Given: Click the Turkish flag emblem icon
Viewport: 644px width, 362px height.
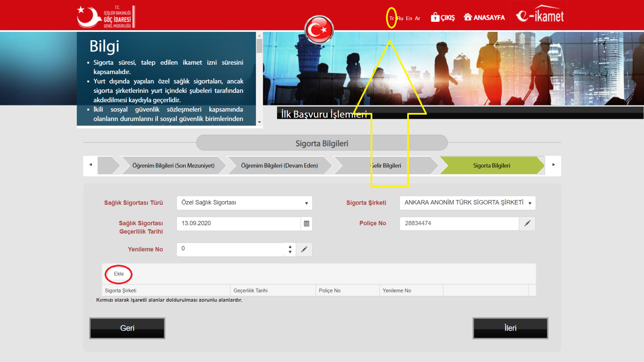Looking at the screenshot, I should [x=319, y=29].
